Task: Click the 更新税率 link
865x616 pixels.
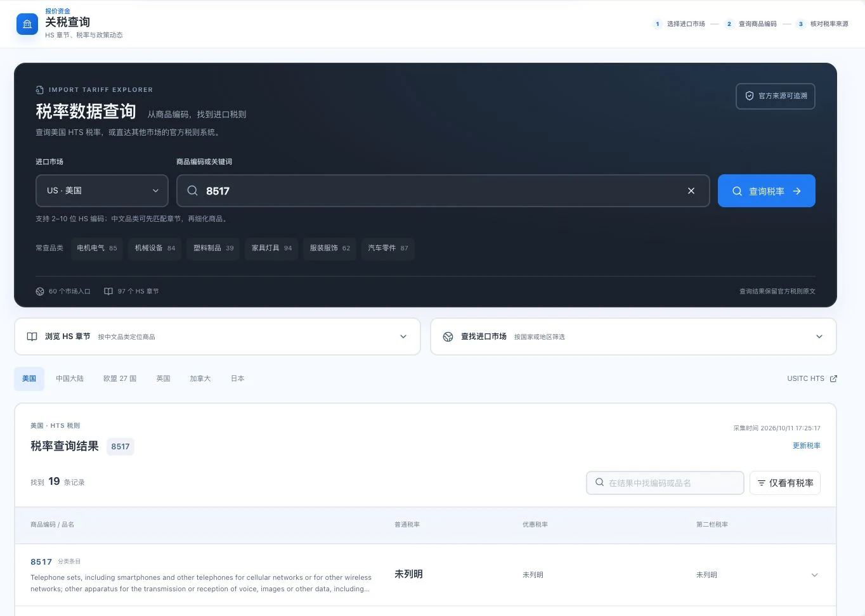Action: click(x=807, y=446)
